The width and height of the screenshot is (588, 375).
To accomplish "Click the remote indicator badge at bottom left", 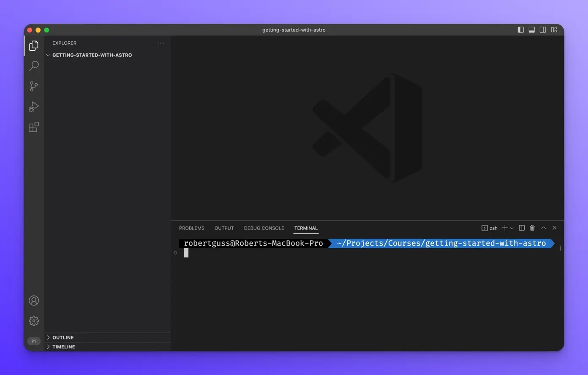I will 34,341.
